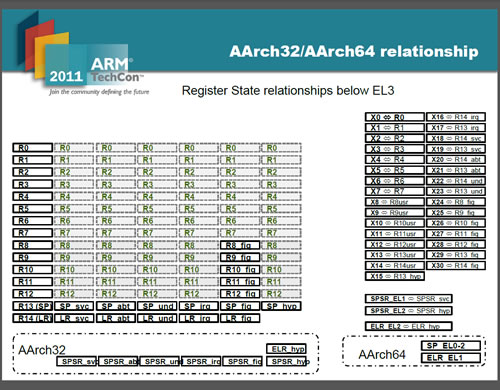Click the X16 to R14_irq mapping box
The width and height of the screenshot is (500, 390).
pyautogui.click(x=456, y=117)
